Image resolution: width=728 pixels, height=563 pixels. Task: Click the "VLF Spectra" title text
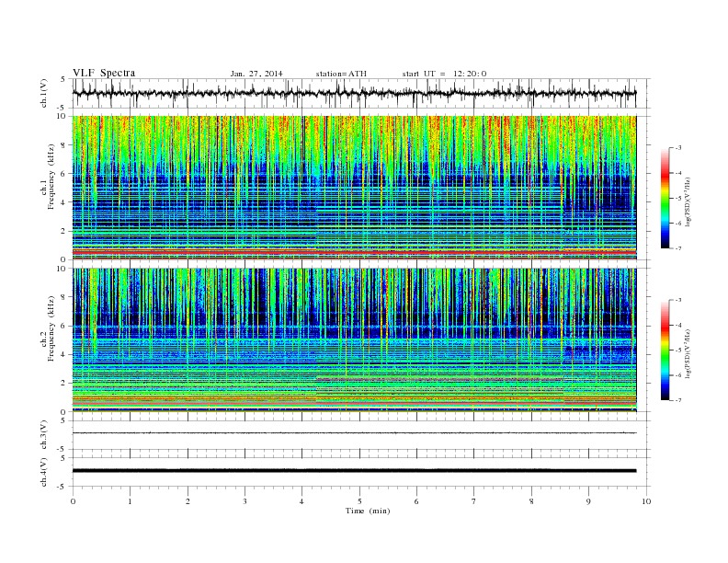[x=104, y=73]
